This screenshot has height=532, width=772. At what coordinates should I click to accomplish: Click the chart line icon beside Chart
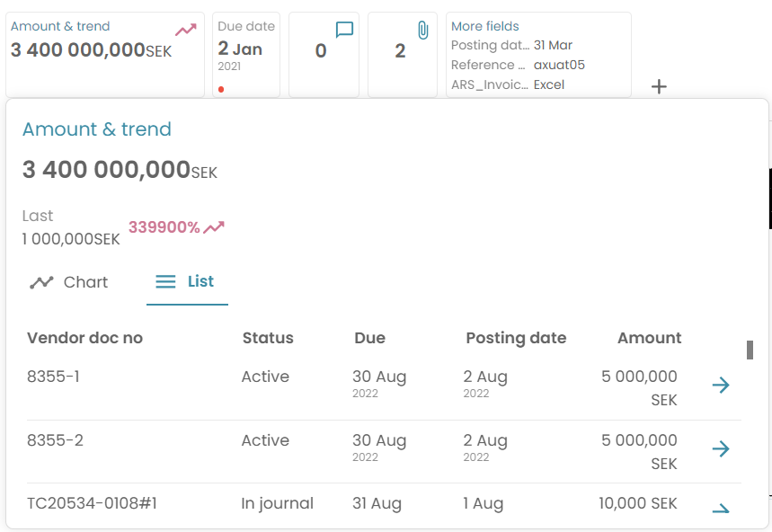(41, 282)
